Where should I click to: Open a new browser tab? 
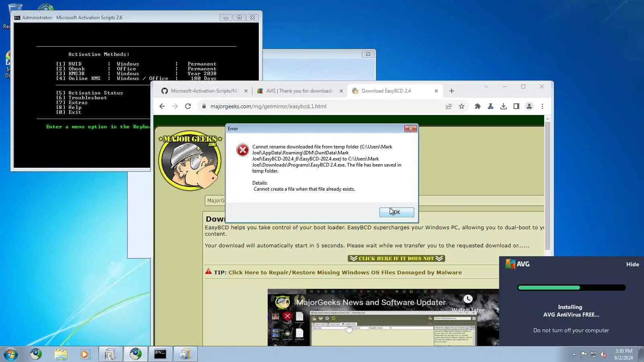tap(452, 91)
